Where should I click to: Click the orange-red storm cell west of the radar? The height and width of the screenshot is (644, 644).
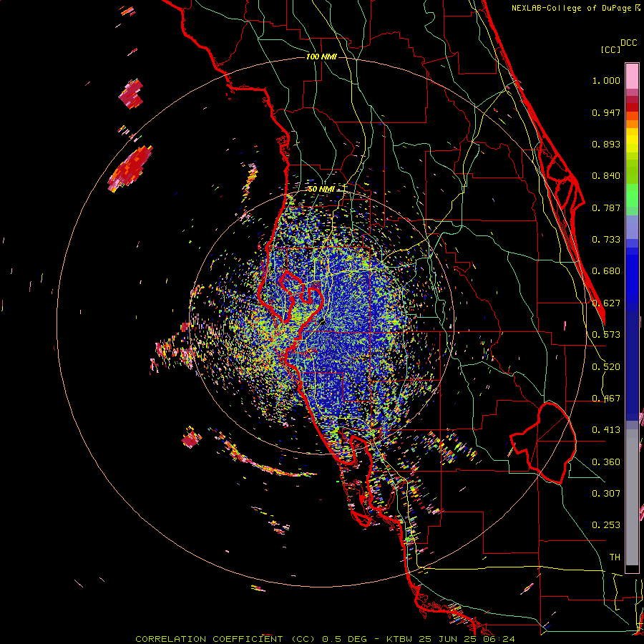[131, 168]
